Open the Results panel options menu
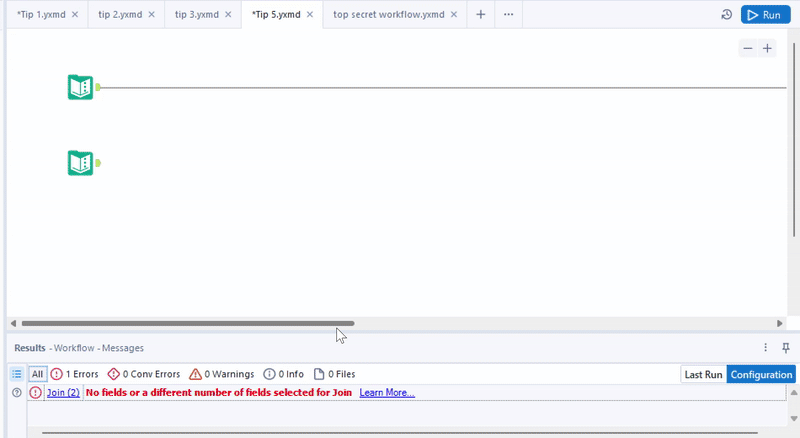 coord(765,348)
